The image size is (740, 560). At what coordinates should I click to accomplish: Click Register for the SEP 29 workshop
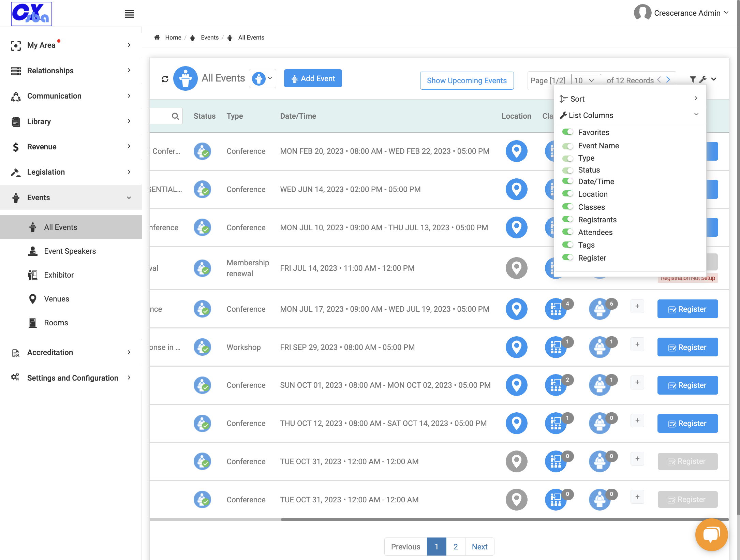pos(687,347)
